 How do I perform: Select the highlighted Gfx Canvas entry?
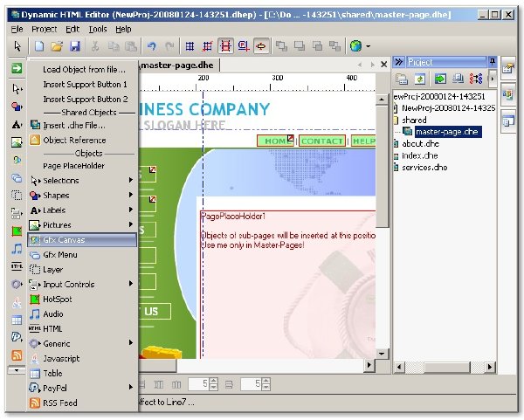pyautogui.click(x=82, y=240)
